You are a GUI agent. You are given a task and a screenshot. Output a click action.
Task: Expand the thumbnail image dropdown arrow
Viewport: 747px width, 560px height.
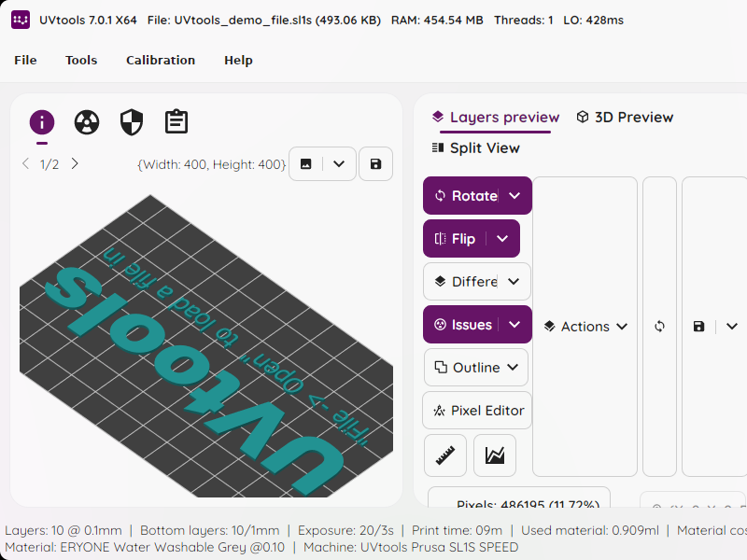point(339,164)
